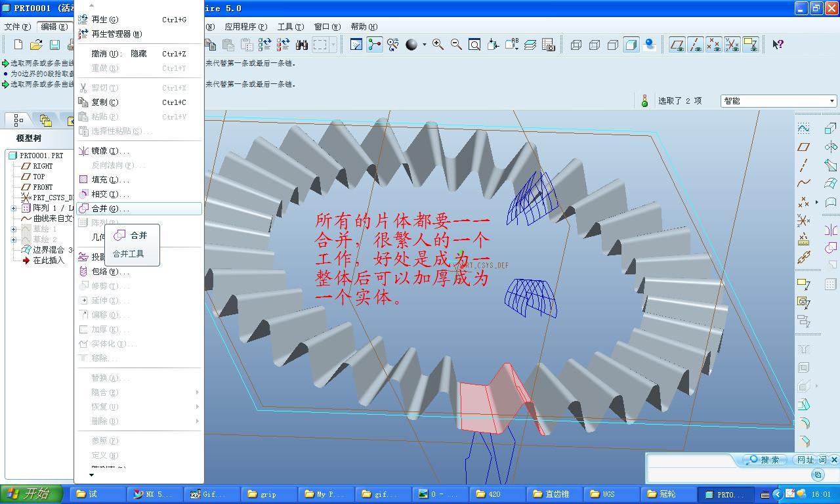Expand the 草绘 1 tree node
This screenshot has width=840, height=504.
click(x=14, y=229)
